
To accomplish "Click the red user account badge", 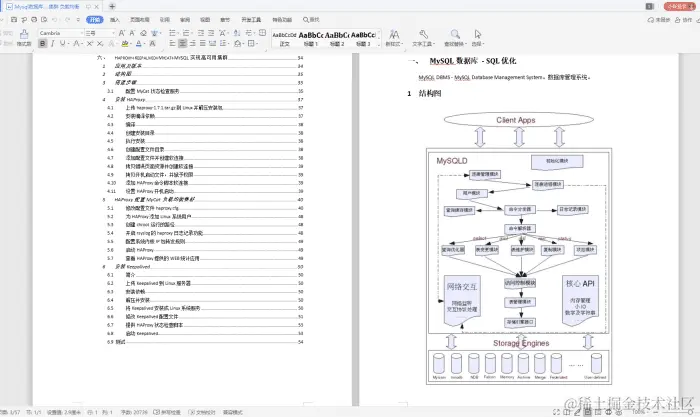I will [x=679, y=6].
